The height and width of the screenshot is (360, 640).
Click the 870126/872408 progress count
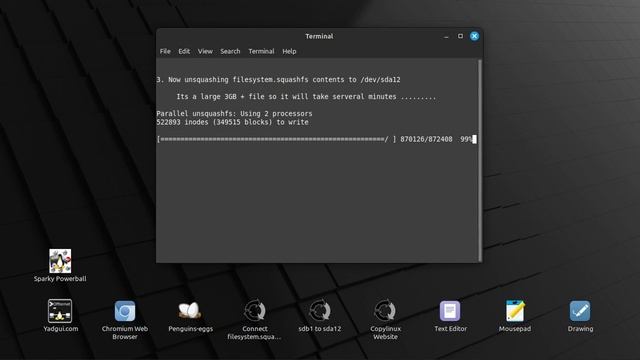pyautogui.click(x=426, y=139)
